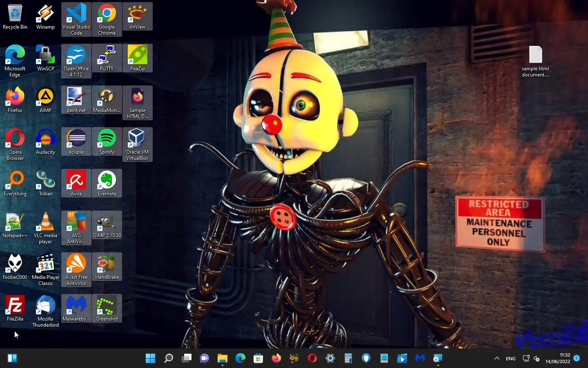
Task: Select the AIMP desktop shortcut
Action: point(45,100)
